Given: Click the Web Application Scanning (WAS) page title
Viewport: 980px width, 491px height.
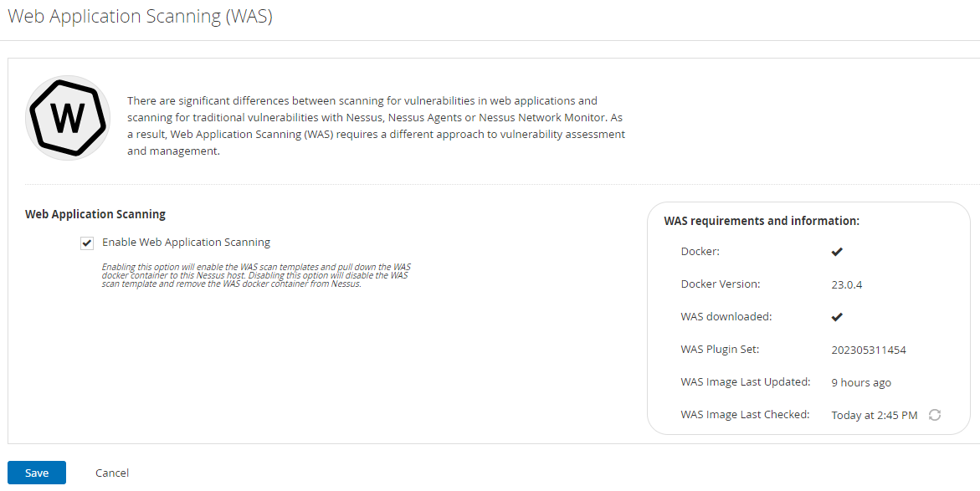Looking at the screenshot, I should pyautogui.click(x=140, y=17).
